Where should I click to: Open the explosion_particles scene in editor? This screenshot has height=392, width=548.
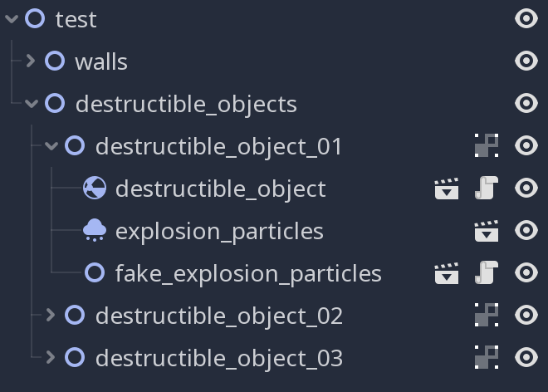pos(487,231)
